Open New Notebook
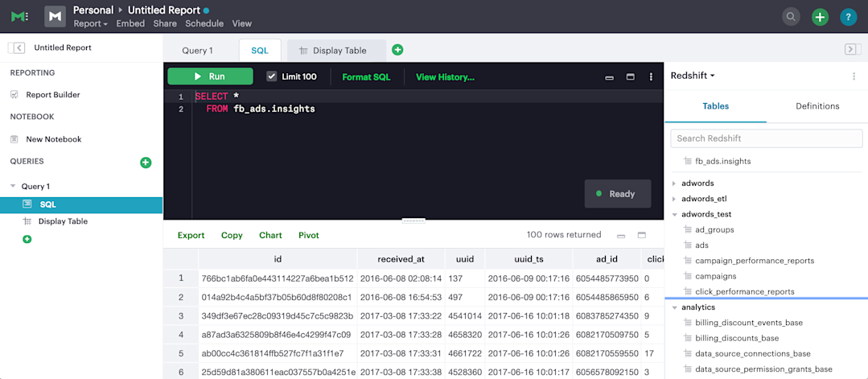 point(54,139)
